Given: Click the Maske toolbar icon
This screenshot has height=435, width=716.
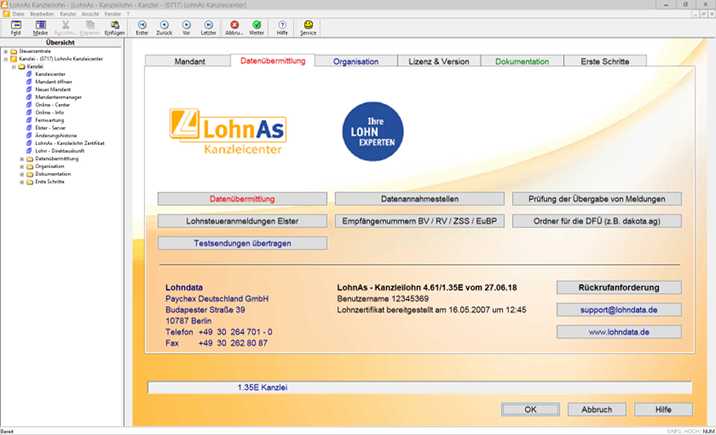Looking at the screenshot, I should click(41, 25).
